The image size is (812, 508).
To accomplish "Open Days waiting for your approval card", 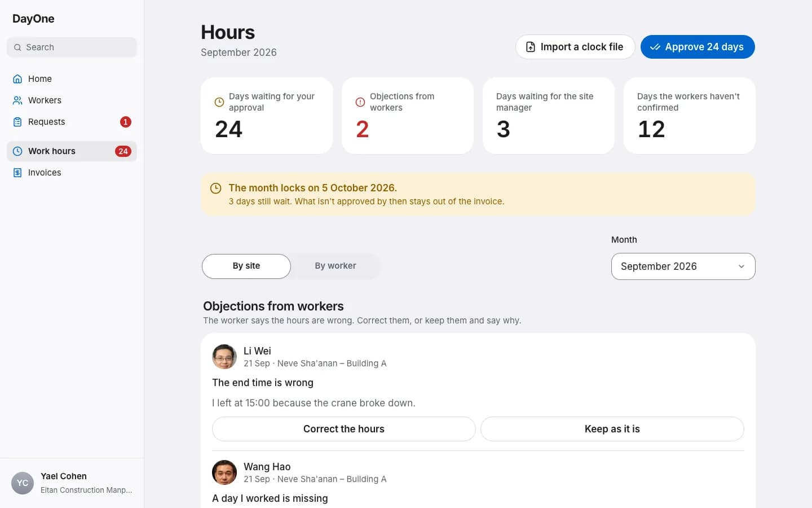I will click(267, 116).
